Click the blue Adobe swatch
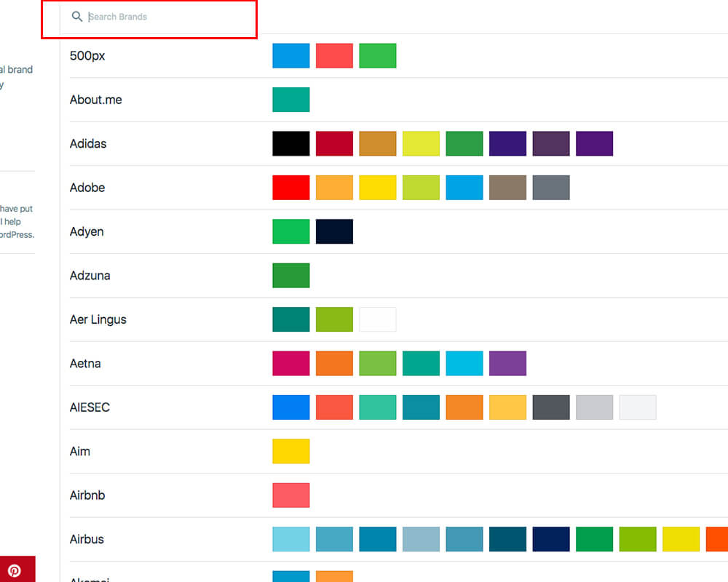Image resolution: width=728 pixels, height=582 pixels. tap(464, 188)
